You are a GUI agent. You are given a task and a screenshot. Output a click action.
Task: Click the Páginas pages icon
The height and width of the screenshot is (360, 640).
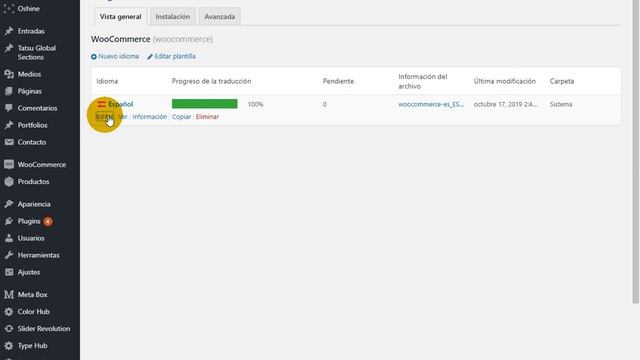[9, 91]
